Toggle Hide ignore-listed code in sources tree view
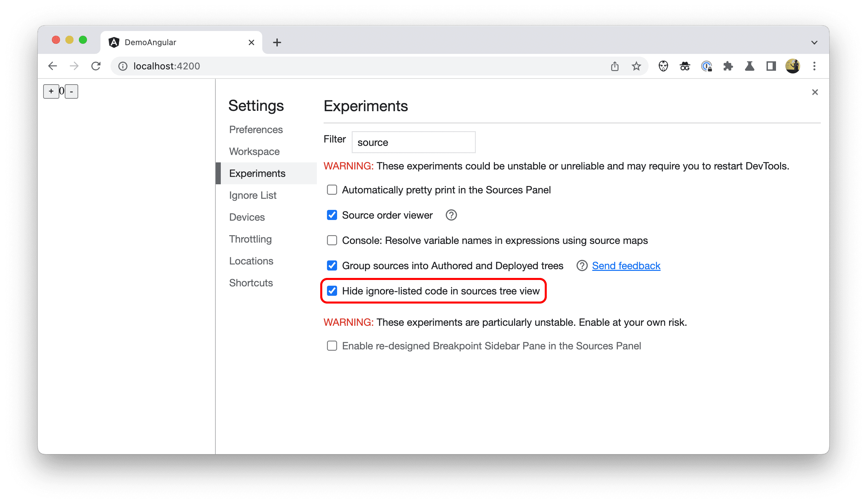Image resolution: width=867 pixels, height=504 pixels. (x=332, y=291)
